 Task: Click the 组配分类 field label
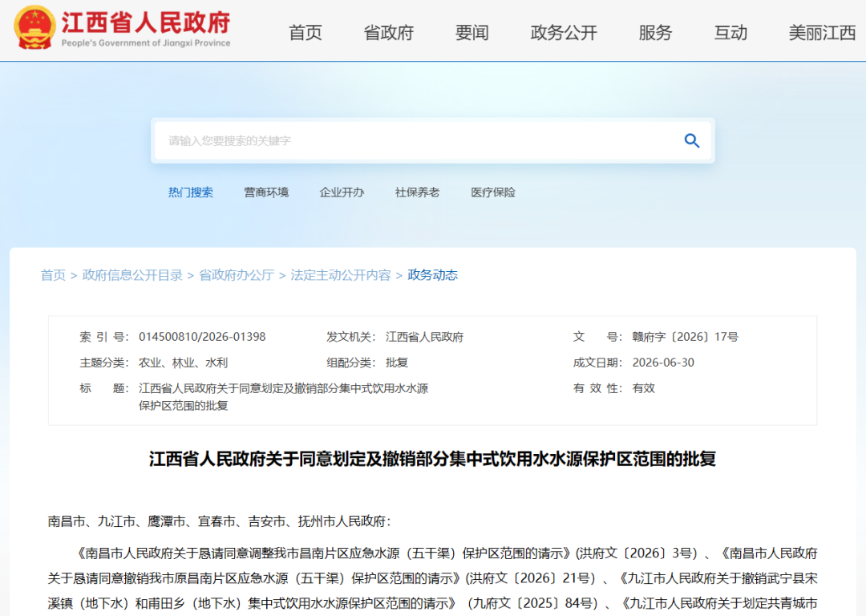350,363
